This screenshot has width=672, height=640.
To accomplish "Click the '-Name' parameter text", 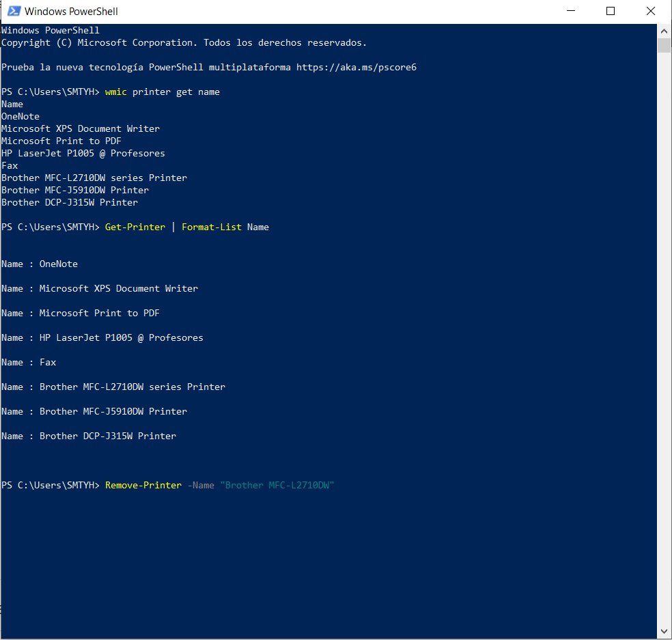I will click(x=201, y=485).
